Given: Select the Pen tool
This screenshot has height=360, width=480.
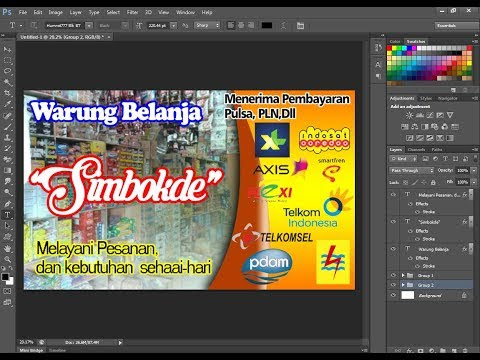Looking at the screenshot, I should tap(7, 203).
